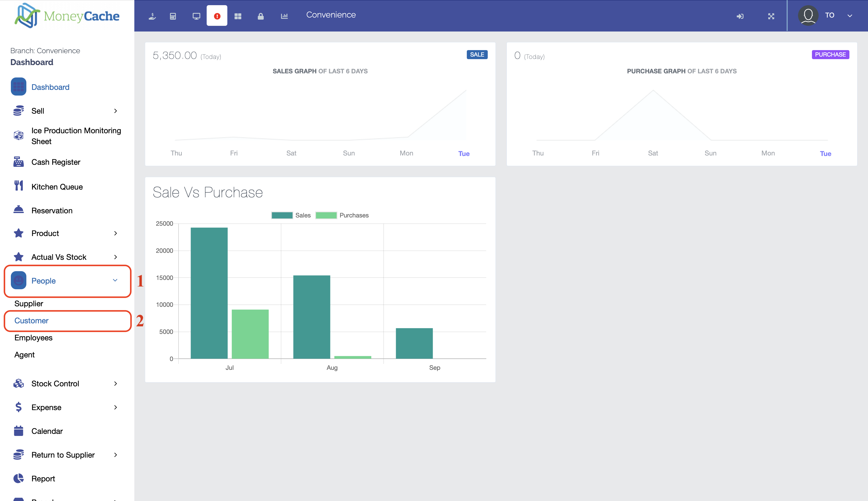Click the grid tiles icon in toolbar
The image size is (868, 501).
[x=238, y=16]
